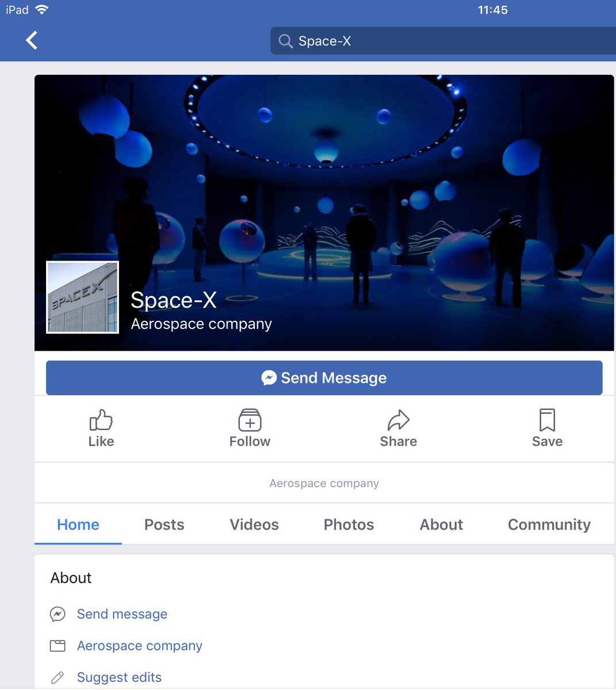This screenshot has height=690, width=616.
Task: Follow the Space-X page
Action: [x=250, y=428]
